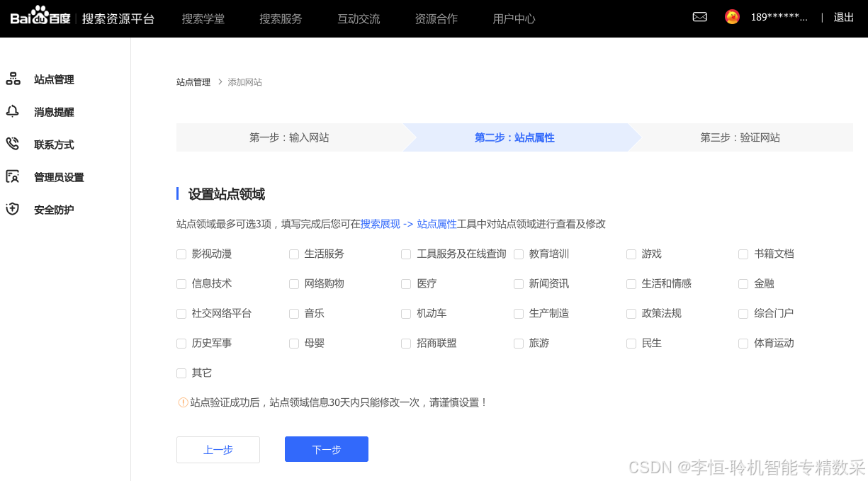The height and width of the screenshot is (481, 868).
Task: Select 安全防护 in the sidebar
Action: [x=54, y=210]
